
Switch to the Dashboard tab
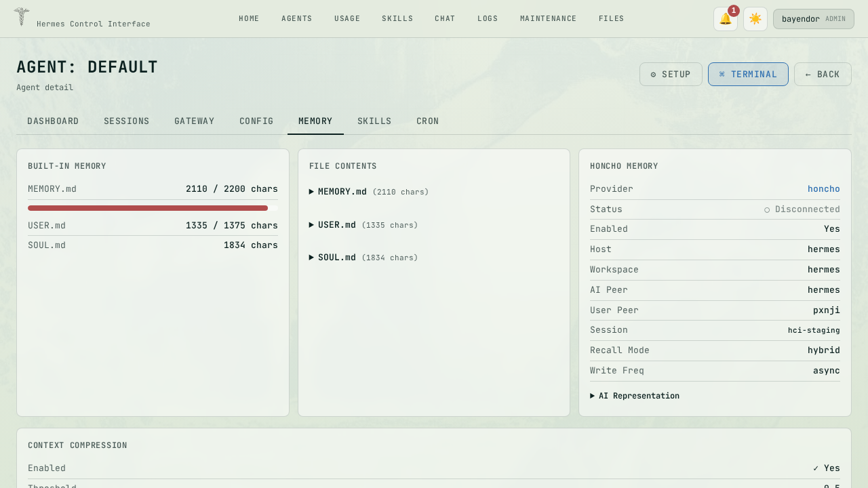(x=53, y=121)
